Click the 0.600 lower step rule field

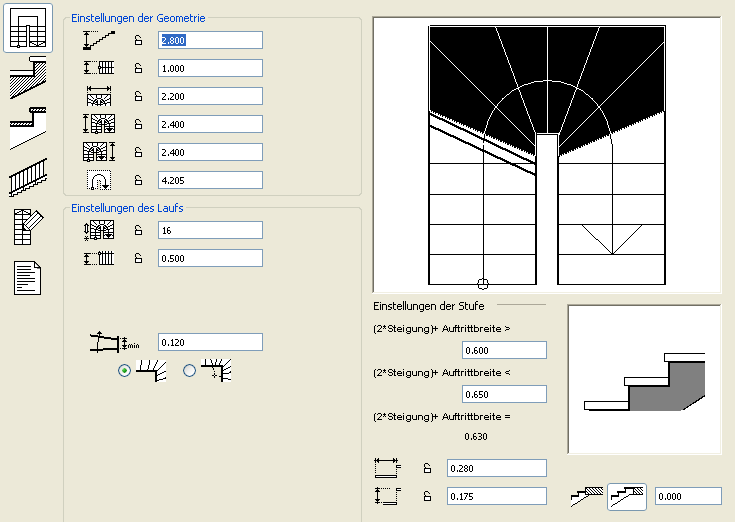(x=504, y=350)
